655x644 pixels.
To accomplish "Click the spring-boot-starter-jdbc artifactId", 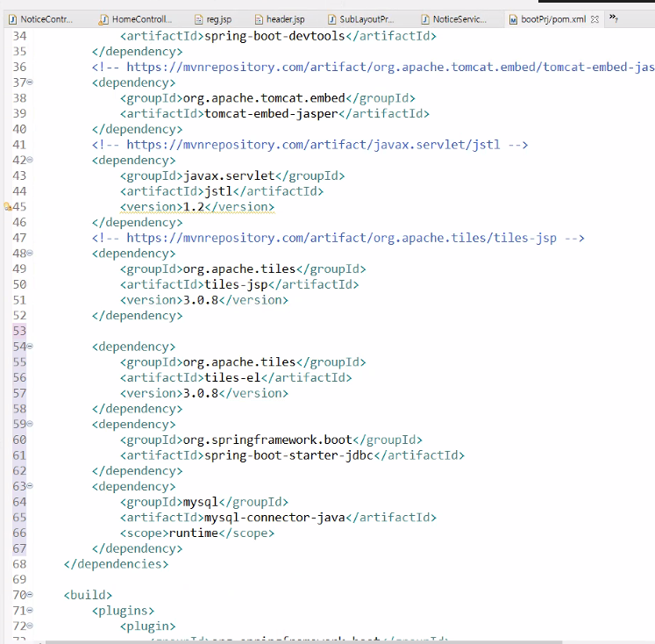I will coord(288,455).
